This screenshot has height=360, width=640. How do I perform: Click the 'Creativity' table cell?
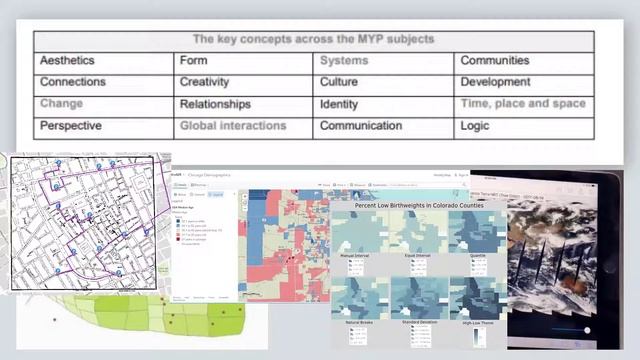pos(243,85)
